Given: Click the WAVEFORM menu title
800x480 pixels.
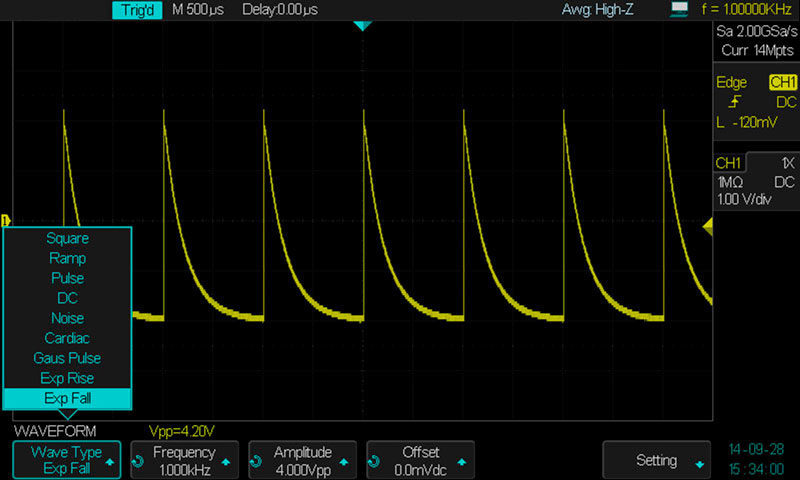Looking at the screenshot, I should [55, 432].
